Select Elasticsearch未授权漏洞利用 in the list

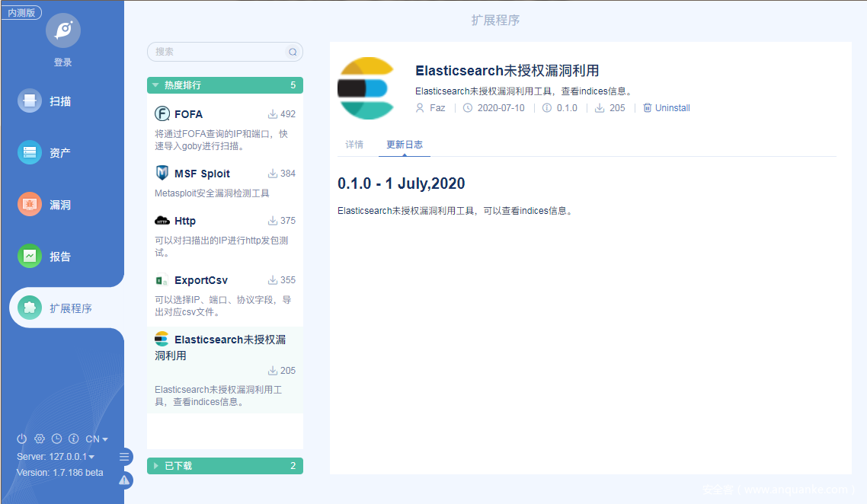coord(220,348)
